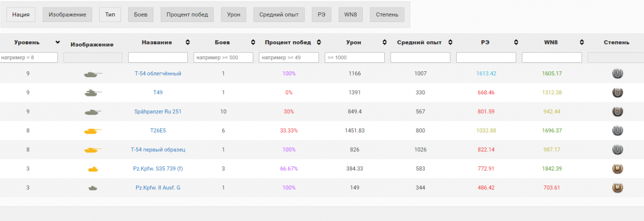Image resolution: width=644 pixels, height=221 pixels.
Task: Click the mastery badge for T-54 облегчённый
Action: 617,73
